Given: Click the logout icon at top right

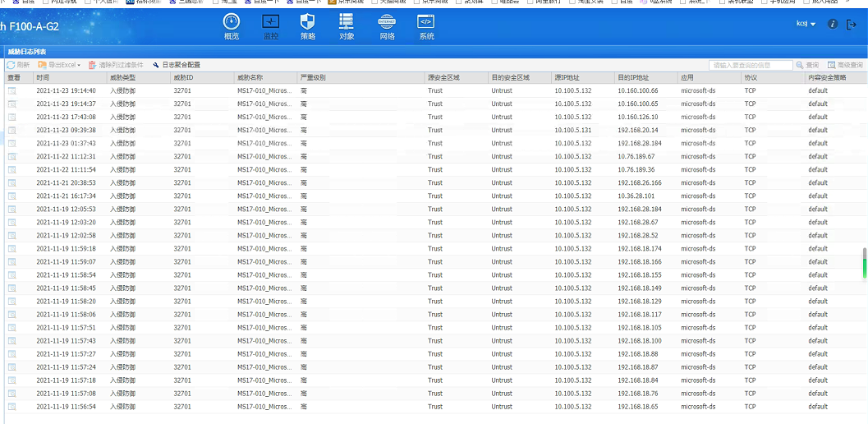Looking at the screenshot, I should click(851, 24).
